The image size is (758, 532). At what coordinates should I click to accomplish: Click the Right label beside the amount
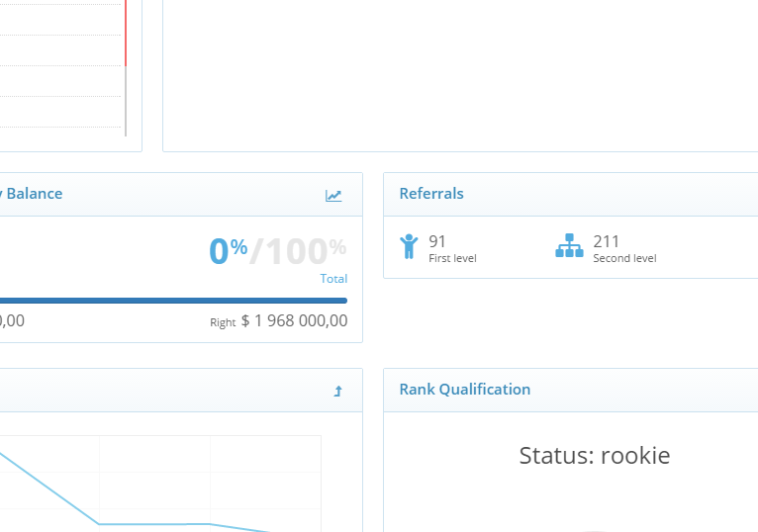click(x=223, y=322)
